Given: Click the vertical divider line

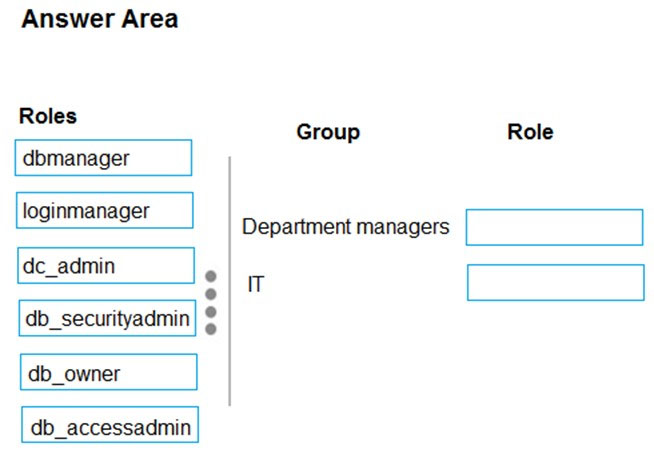Looking at the screenshot, I should point(230,281).
